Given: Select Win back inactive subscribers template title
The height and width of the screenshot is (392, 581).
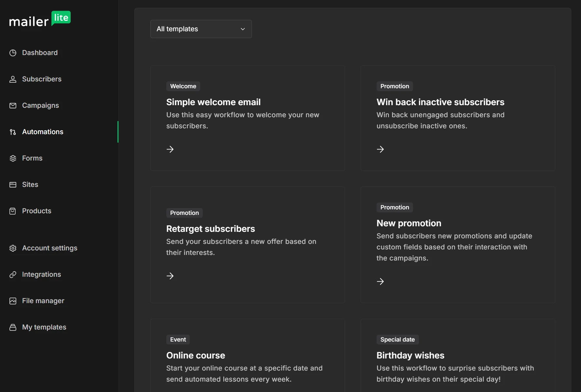Looking at the screenshot, I should coord(440,102).
